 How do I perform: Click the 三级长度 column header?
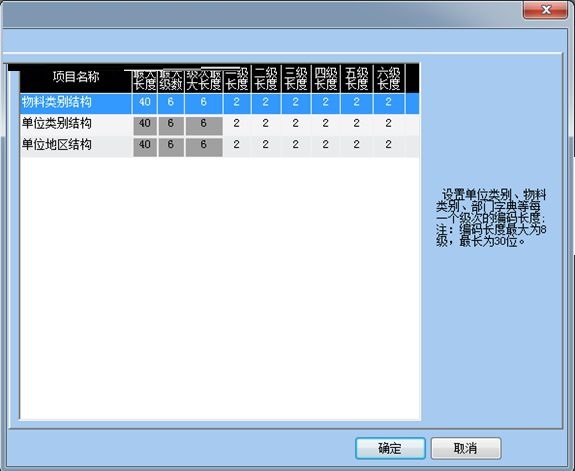coord(296,78)
